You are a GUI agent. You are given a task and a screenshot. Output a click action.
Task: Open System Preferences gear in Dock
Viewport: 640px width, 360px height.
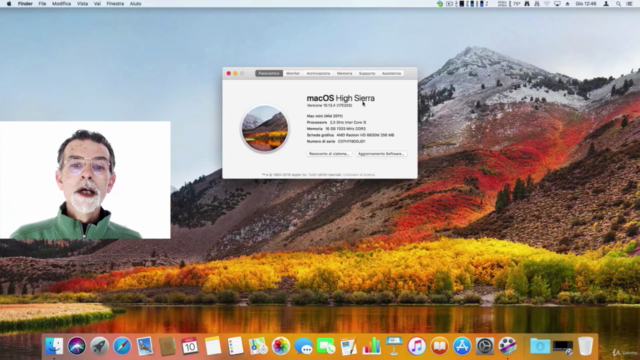point(485,347)
